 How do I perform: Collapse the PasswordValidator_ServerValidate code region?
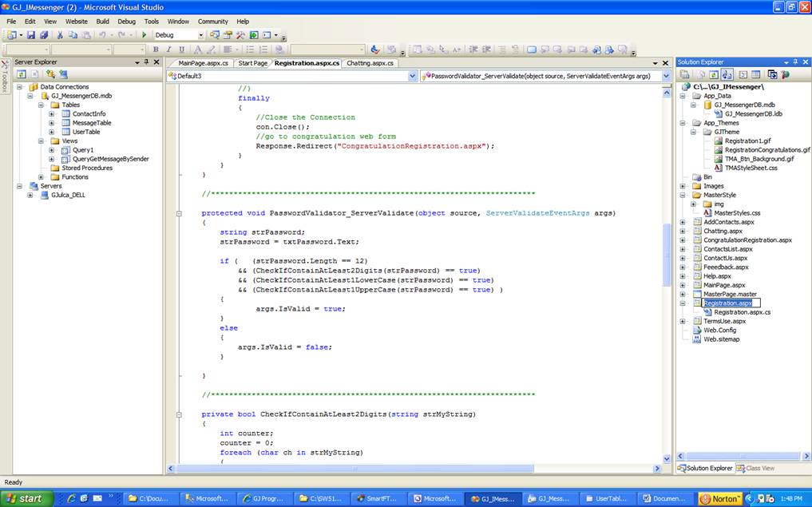point(180,213)
